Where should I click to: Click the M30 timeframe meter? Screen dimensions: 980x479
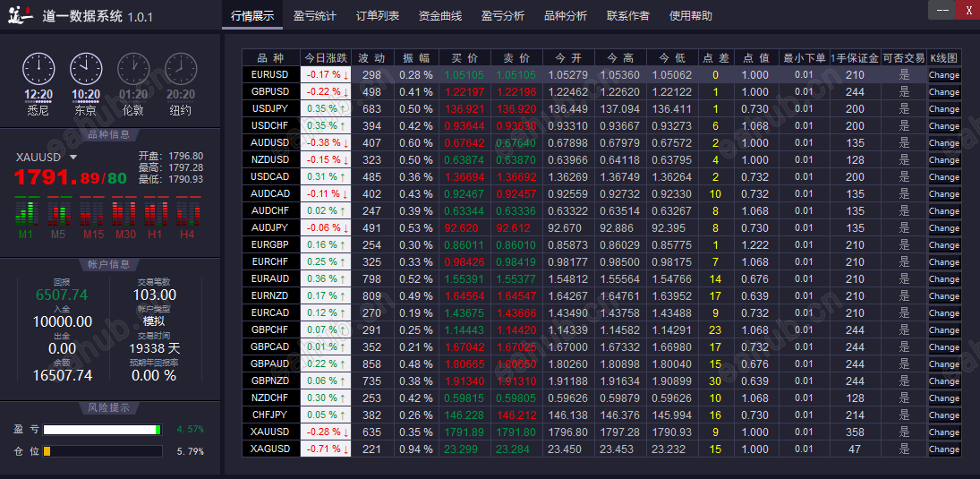click(124, 212)
